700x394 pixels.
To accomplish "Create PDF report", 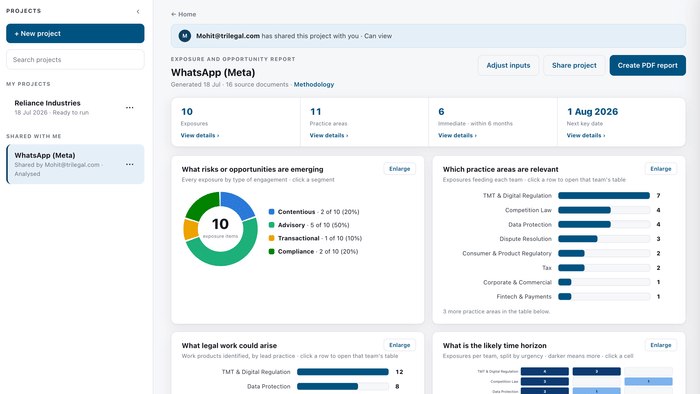I will click(647, 65).
